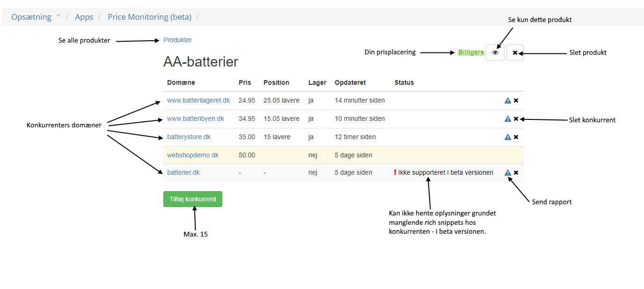Click the Pris column header
This screenshot has width=644, height=289.
tap(245, 82)
